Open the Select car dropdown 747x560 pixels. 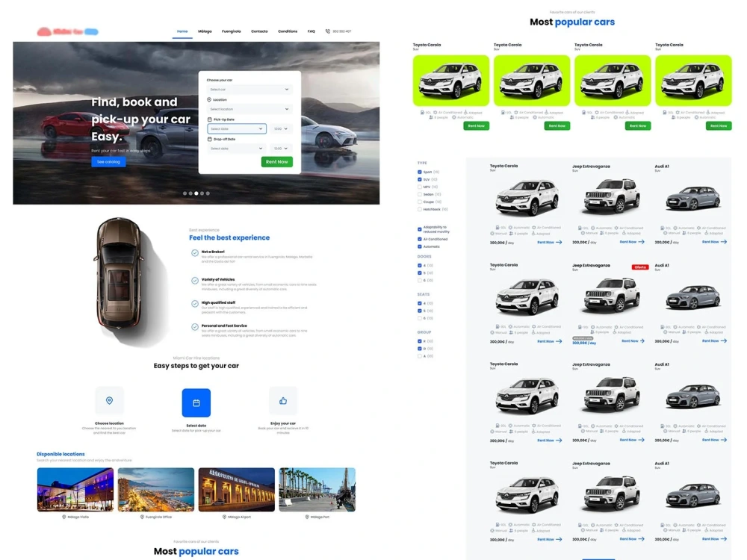(x=249, y=90)
